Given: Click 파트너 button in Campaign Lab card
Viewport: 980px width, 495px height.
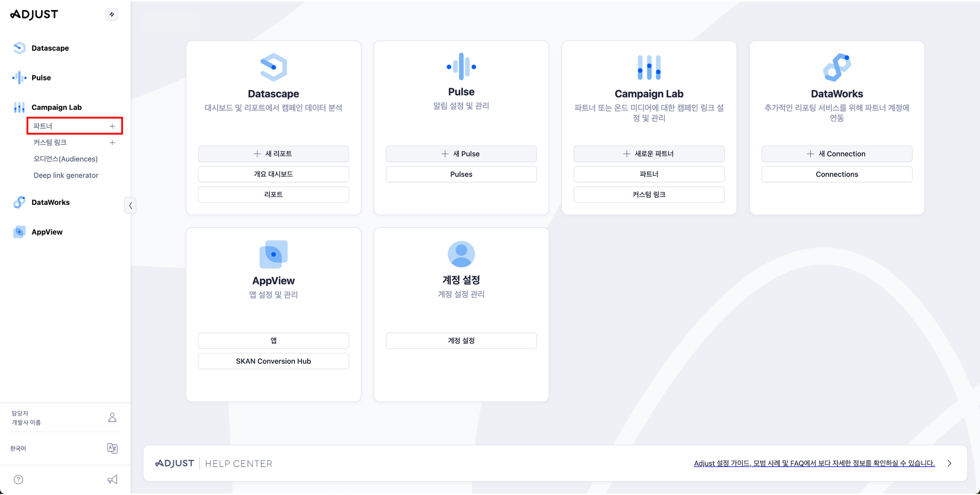Looking at the screenshot, I should click(x=649, y=174).
